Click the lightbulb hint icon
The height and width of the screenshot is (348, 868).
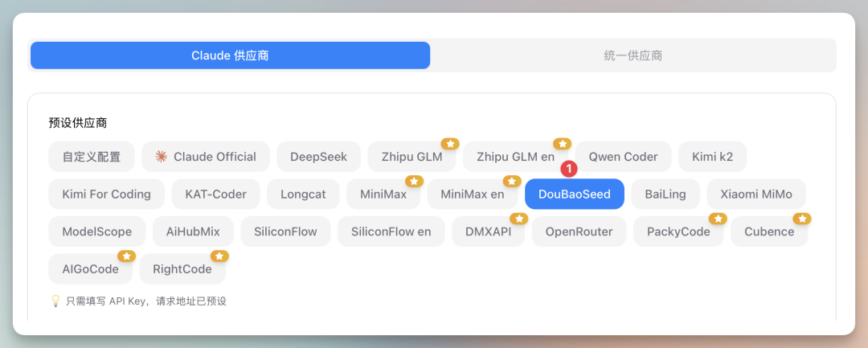coord(55,301)
